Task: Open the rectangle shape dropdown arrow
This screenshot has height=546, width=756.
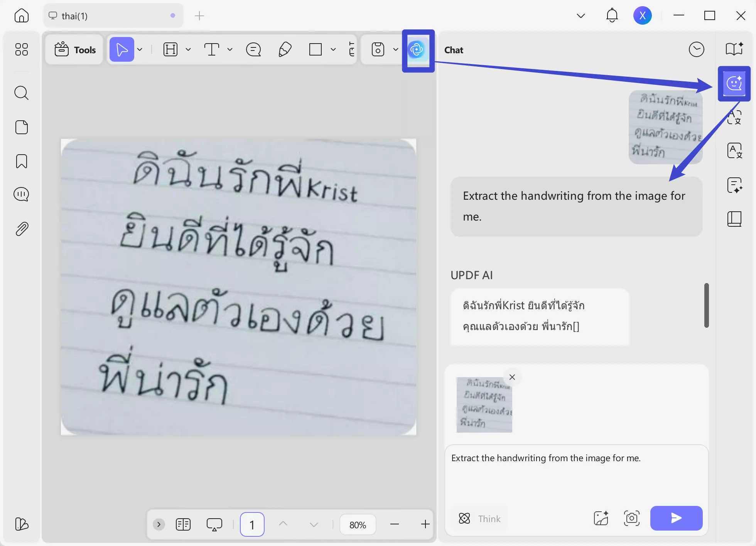Action: (x=333, y=49)
